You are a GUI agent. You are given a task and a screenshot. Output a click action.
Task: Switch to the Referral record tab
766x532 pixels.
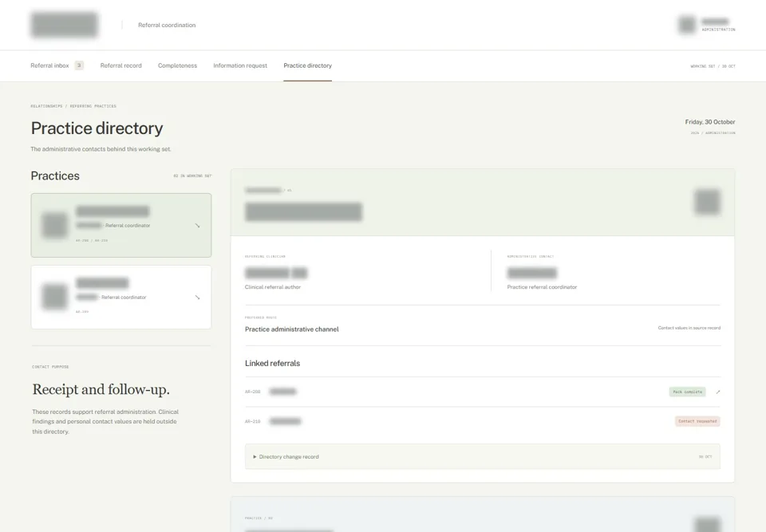120,65
